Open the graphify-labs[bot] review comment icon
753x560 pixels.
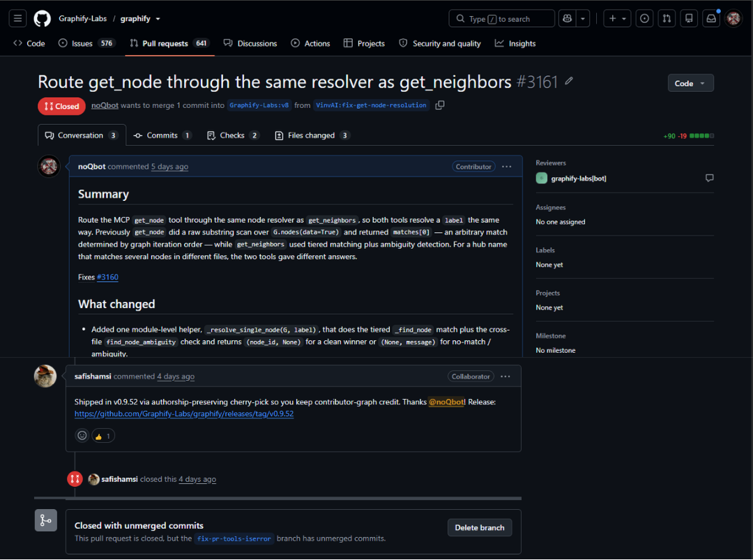709,179
